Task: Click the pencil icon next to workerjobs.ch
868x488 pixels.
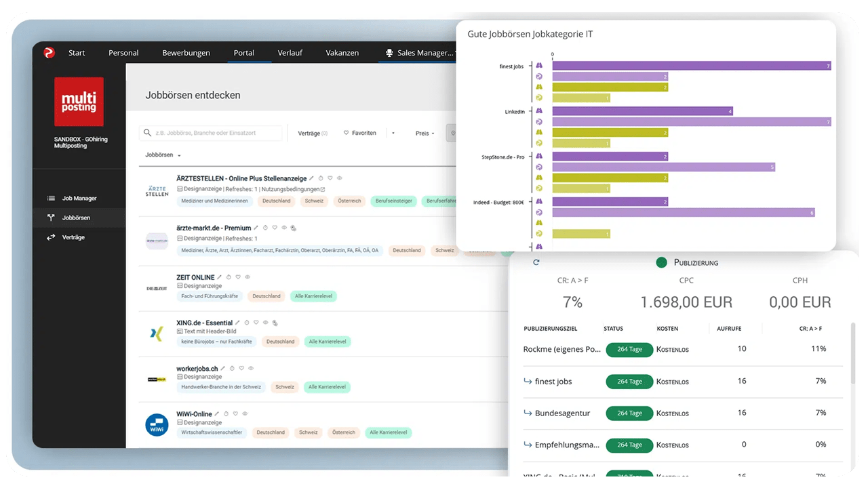Action: (223, 368)
